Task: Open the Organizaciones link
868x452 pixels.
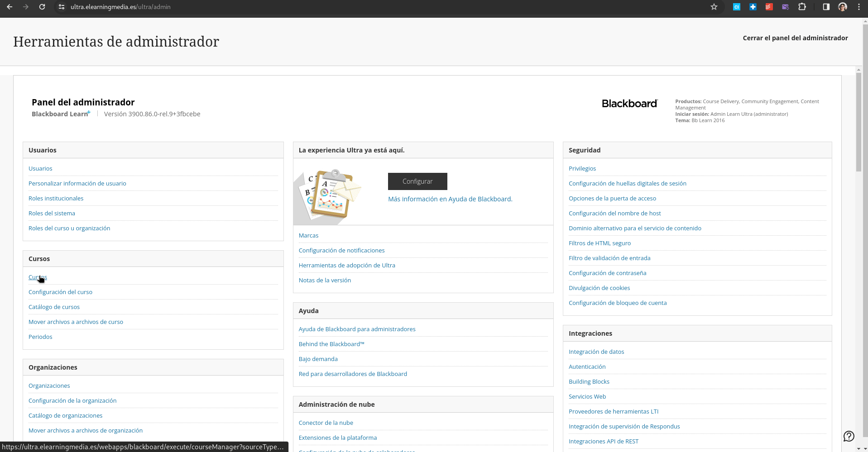Action: (49, 385)
